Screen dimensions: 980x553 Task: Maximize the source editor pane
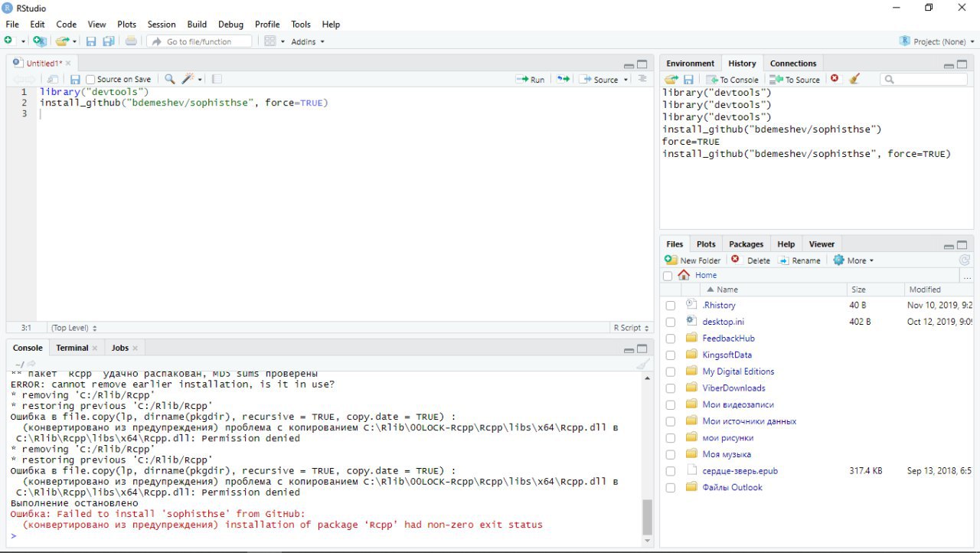tap(642, 64)
